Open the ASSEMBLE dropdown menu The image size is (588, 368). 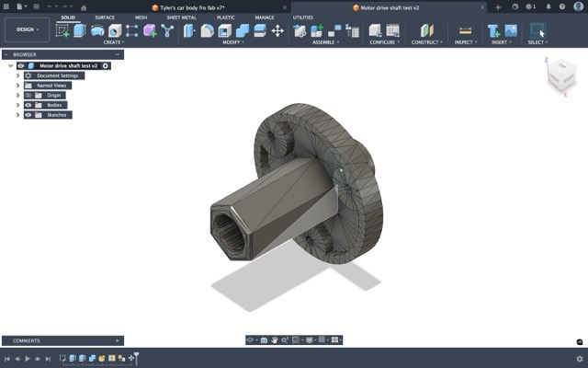[x=325, y=42]
